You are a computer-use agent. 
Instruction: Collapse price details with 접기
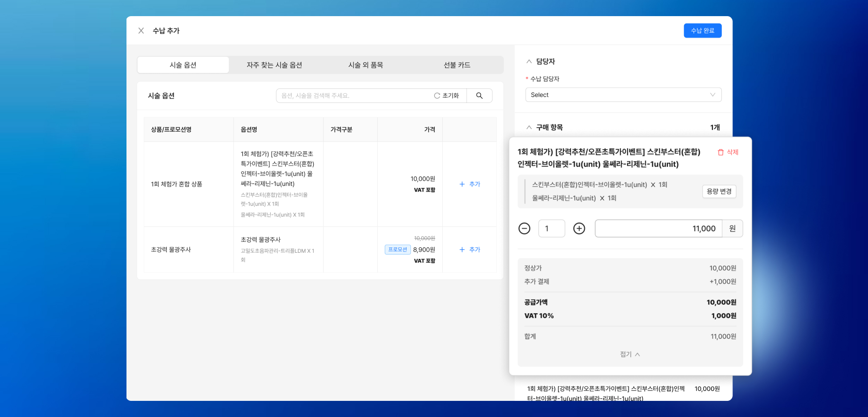630,354
